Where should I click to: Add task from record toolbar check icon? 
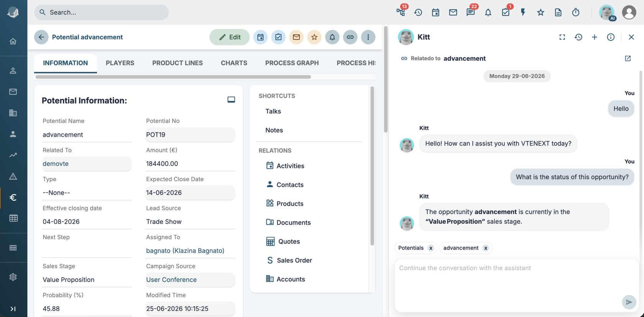pyautogui.click(x=278, y=37)
